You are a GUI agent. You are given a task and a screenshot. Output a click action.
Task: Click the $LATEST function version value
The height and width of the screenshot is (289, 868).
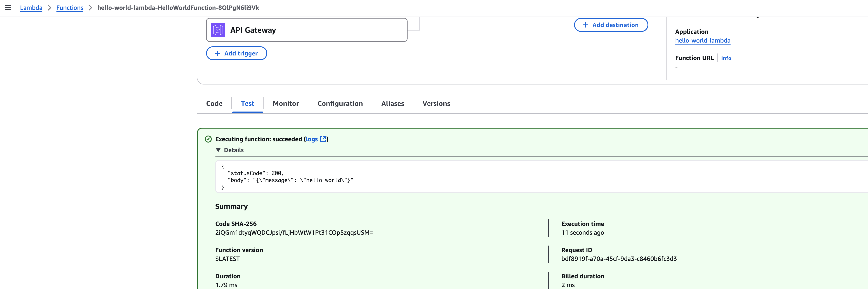(x=227, y=259)
